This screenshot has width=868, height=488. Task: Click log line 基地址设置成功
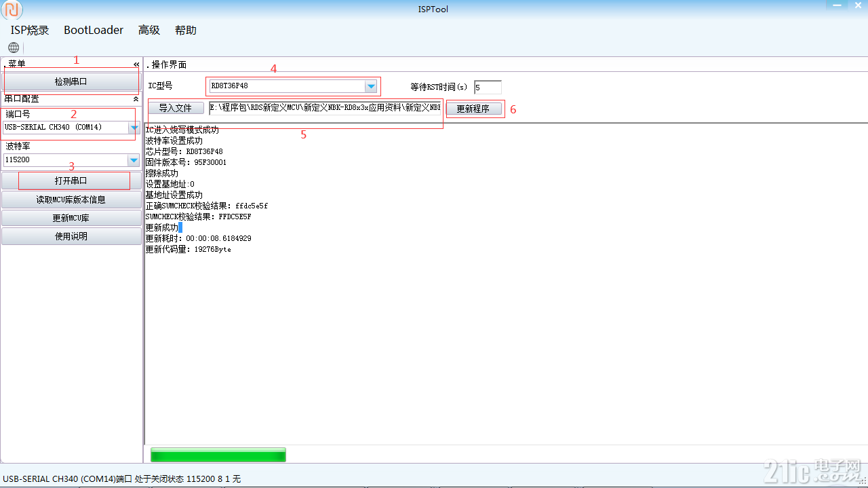pos(174,195)
